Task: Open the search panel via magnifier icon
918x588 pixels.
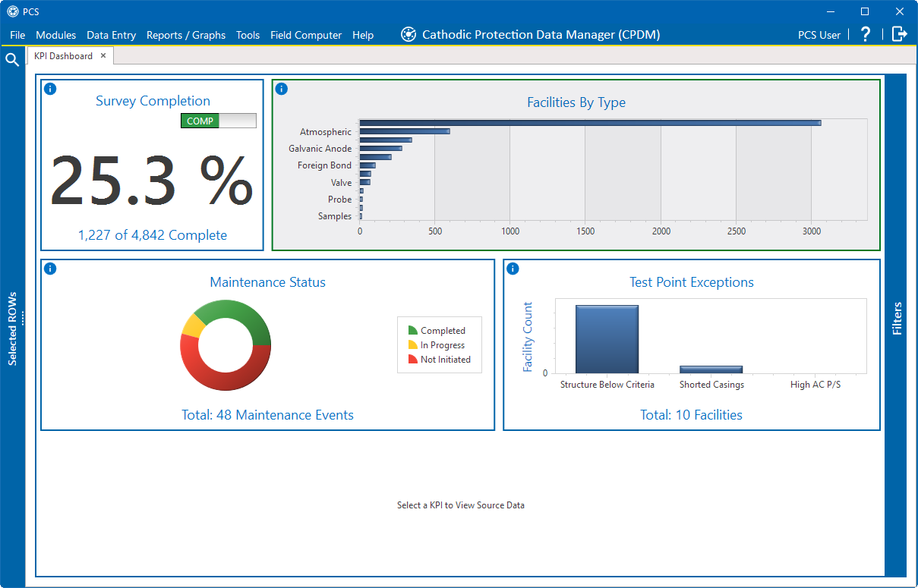Action: [x=11, y=58]
